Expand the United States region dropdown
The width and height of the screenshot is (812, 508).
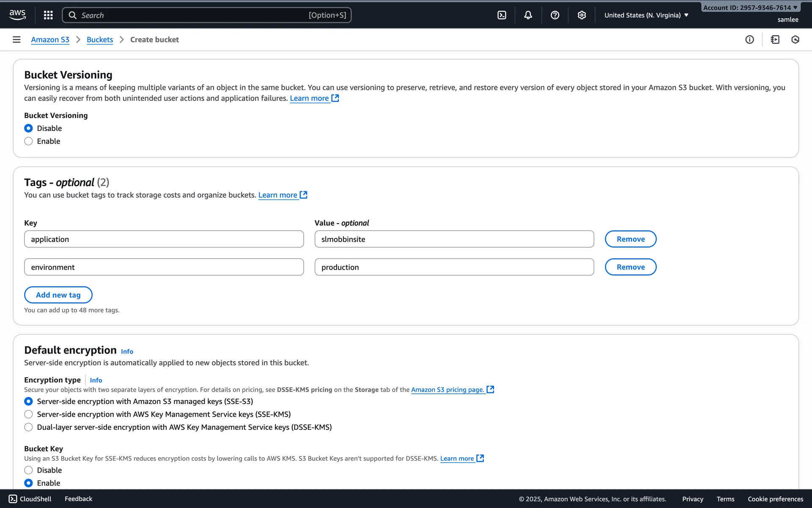646,15
